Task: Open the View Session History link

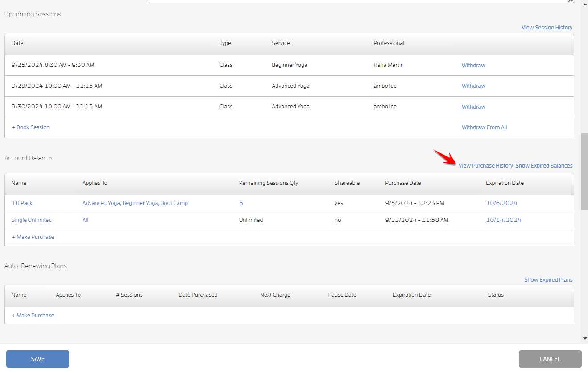Action: 547,28
